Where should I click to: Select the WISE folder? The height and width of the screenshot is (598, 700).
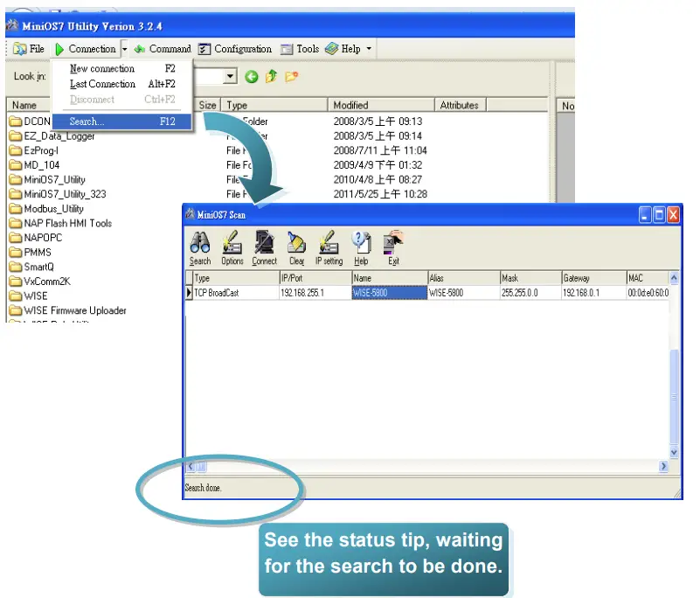coord(29,296)
